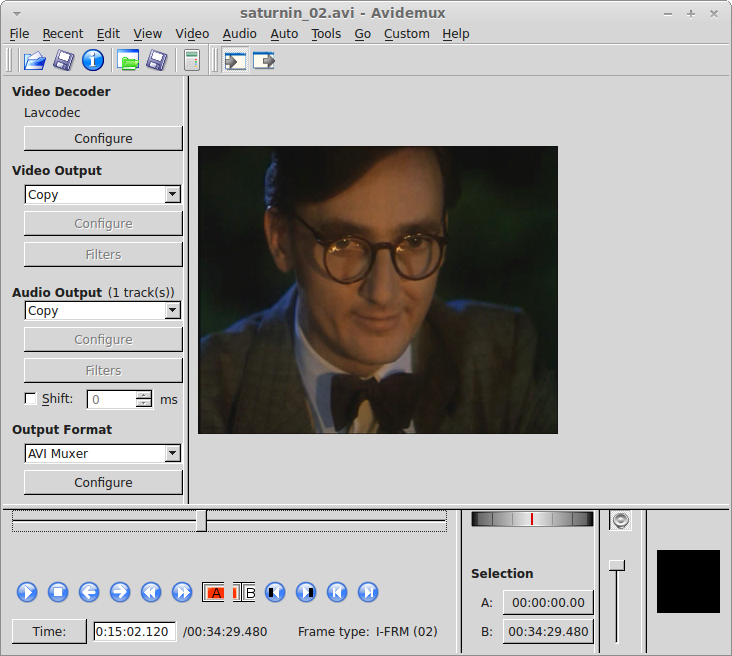This screenshot has width=732, height=656.
Task: Click the audio shift value field
Action: click(112, 400)
